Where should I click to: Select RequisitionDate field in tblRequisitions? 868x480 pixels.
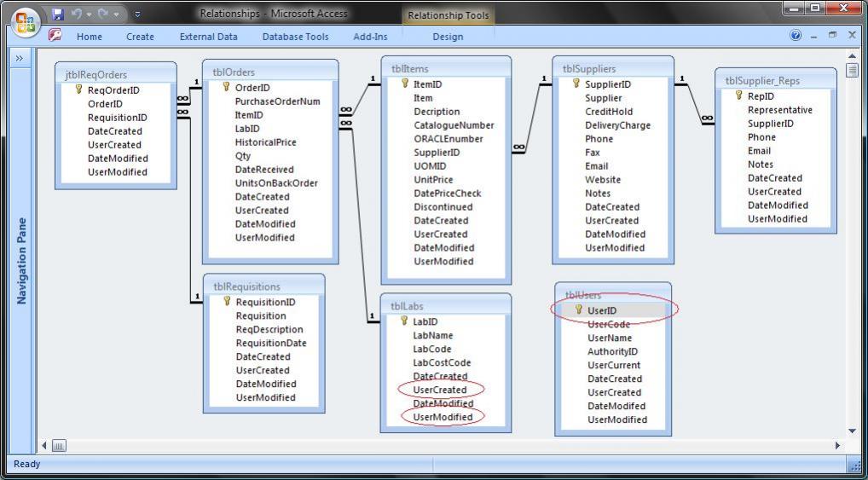point(270,343)
